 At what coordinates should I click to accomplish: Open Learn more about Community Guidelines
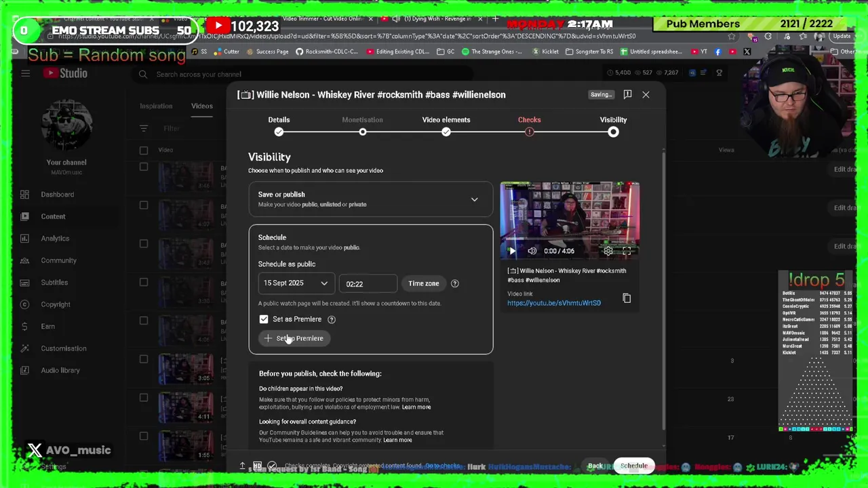[x=397, y=440]
